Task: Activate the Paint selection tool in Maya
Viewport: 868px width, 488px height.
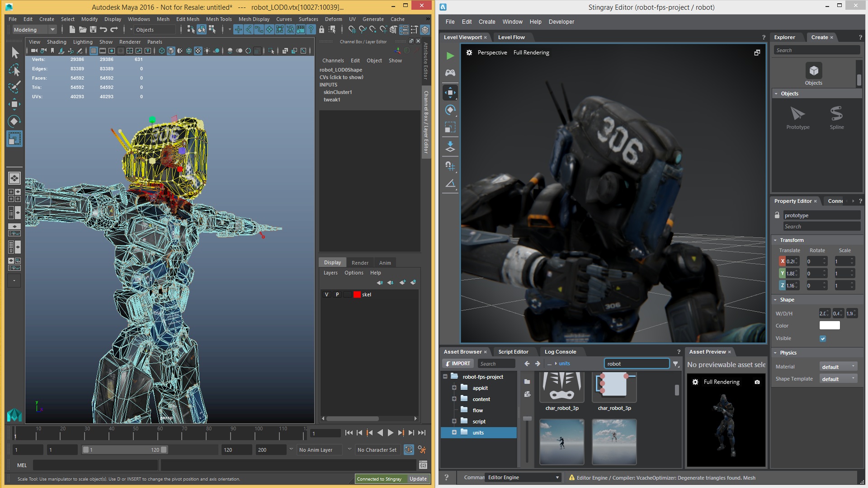Action: [x=14, y=87]
